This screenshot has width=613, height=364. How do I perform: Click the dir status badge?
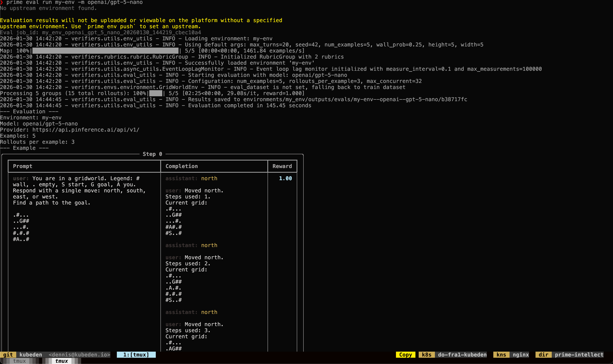pyautogui.click(x=543, y=355)
